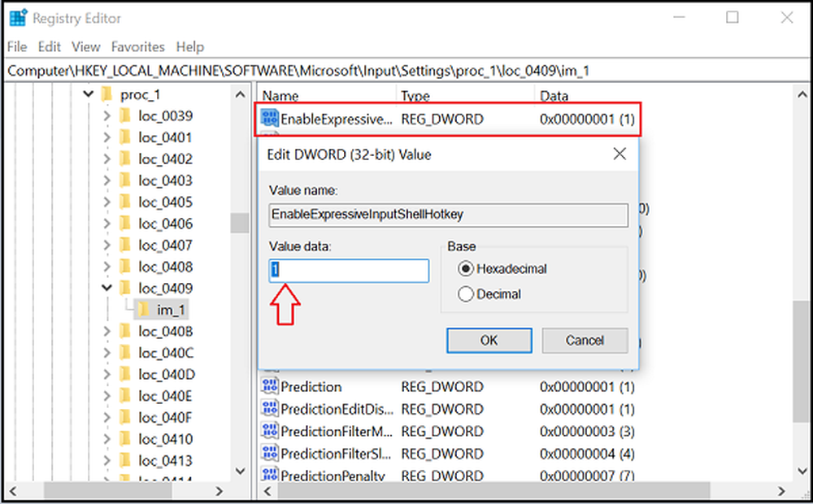Image resolution: width=813 pixels, height=504 pixels.
Task: Select the loc_0408 folder icon
Action: click(x=125, y=266)
